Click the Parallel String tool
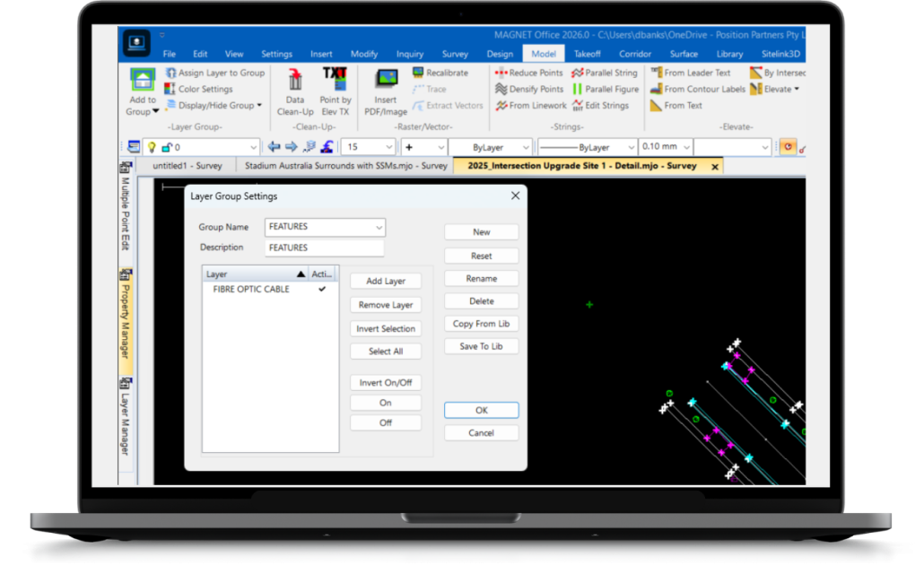924x565 pixels. [605, 73]
